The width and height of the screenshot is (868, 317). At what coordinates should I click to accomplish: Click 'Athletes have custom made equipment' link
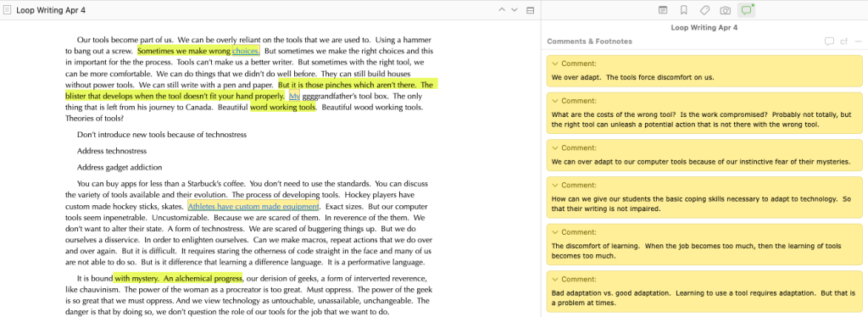pos(253,206)
